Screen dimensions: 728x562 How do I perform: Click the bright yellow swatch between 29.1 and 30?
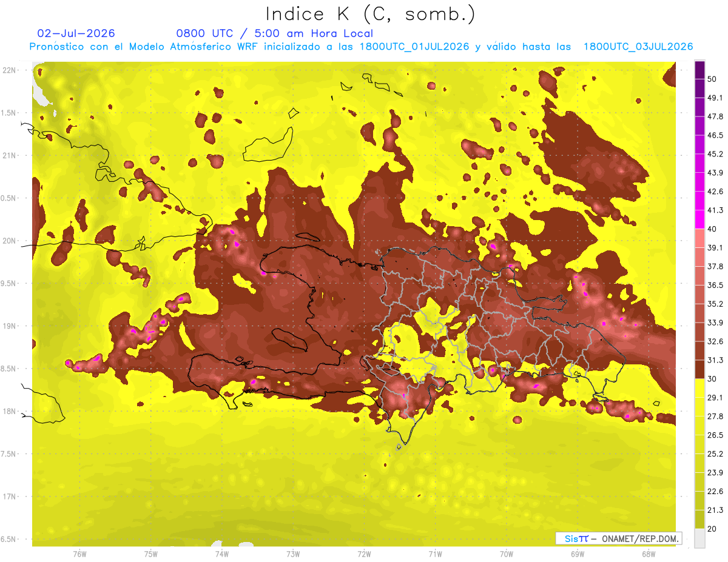click(699, 388)
